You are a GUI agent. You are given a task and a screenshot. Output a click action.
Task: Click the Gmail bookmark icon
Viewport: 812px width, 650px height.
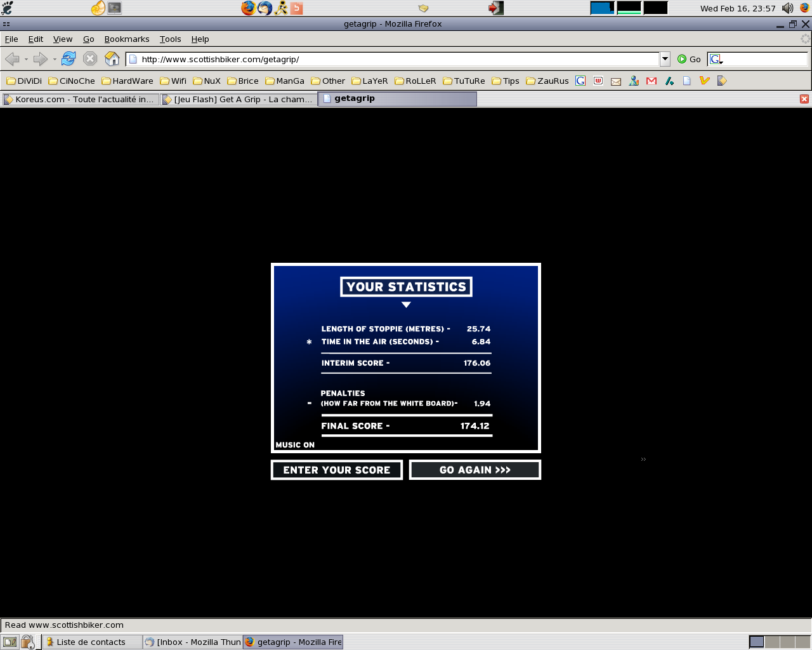[x=652, y=81]
